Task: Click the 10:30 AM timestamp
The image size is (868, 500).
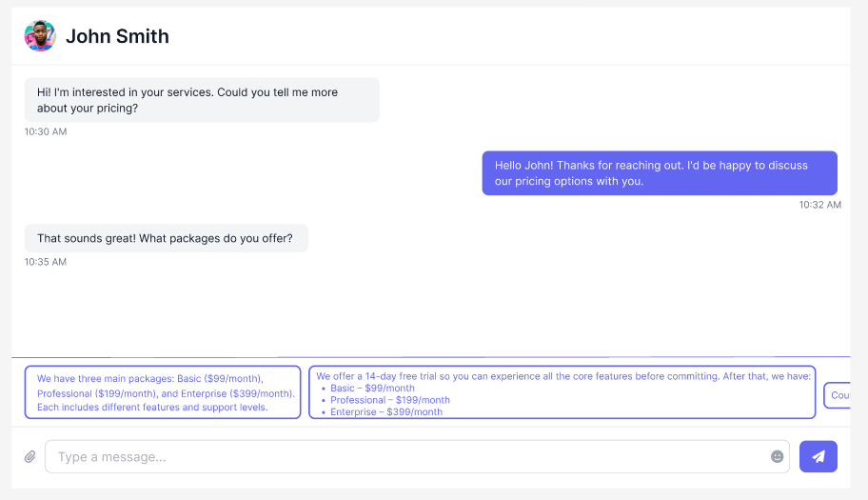Action: coord(46,131)
